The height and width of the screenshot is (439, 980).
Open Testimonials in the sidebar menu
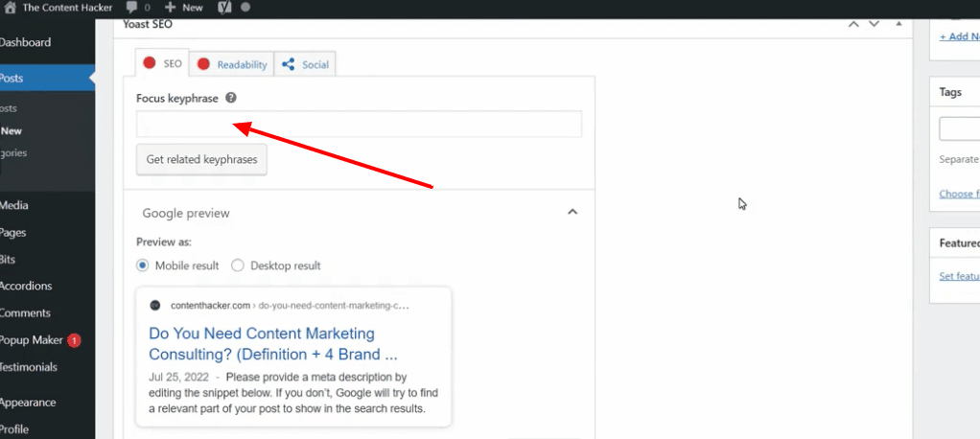click(29, 367)
